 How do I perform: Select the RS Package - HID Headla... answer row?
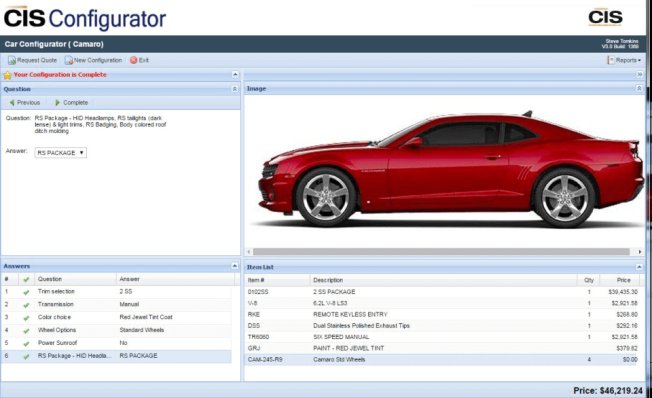(116, 356)
